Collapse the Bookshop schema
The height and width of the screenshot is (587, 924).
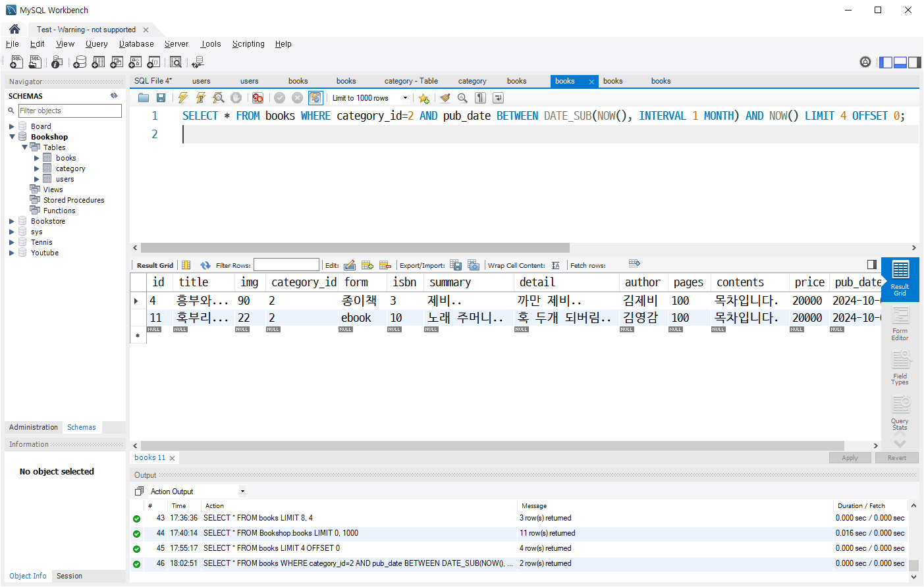[x=12, y=137]
